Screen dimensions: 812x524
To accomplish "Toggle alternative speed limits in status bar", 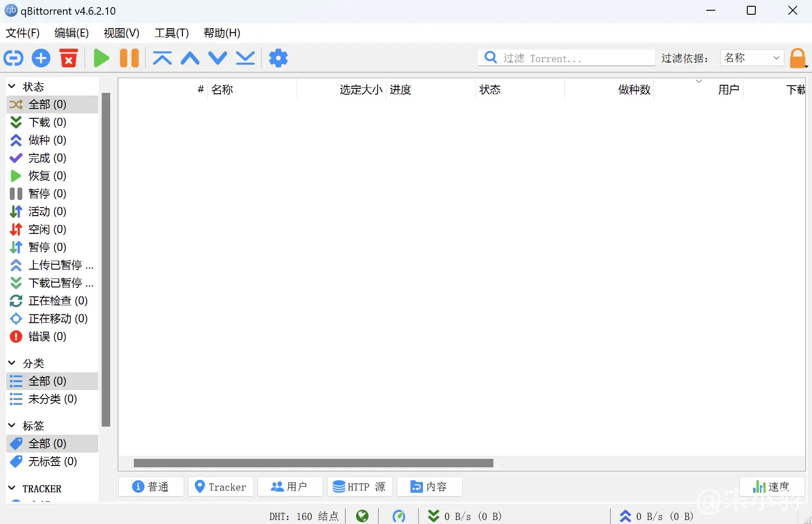I will pos(399,516).
